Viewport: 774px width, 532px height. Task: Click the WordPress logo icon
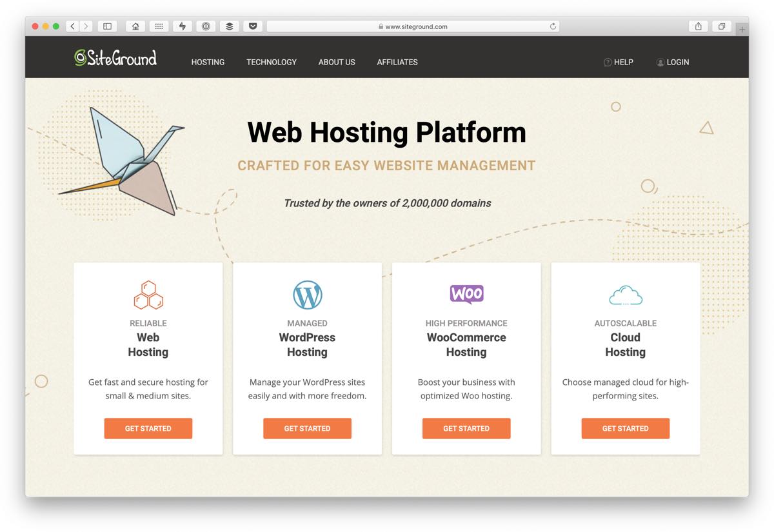point(307,295)
